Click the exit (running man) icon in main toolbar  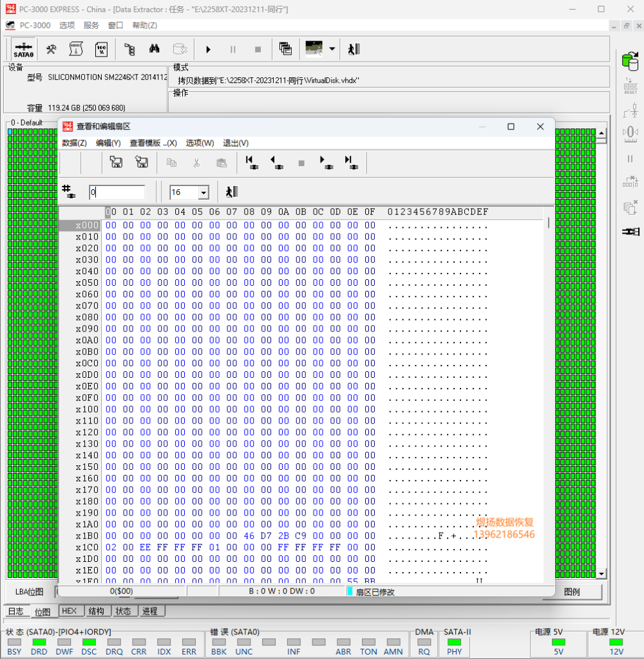click(x=354, y=50)
